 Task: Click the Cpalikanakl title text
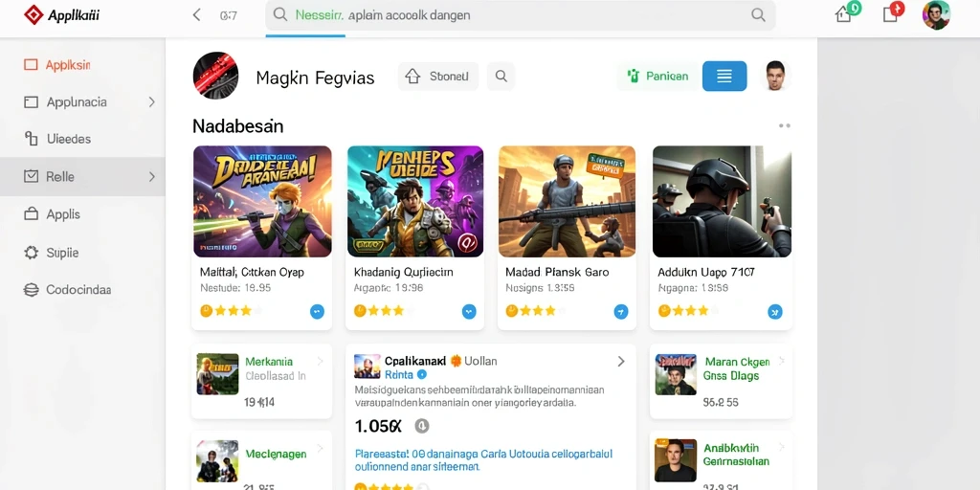(x=415, y=361)
